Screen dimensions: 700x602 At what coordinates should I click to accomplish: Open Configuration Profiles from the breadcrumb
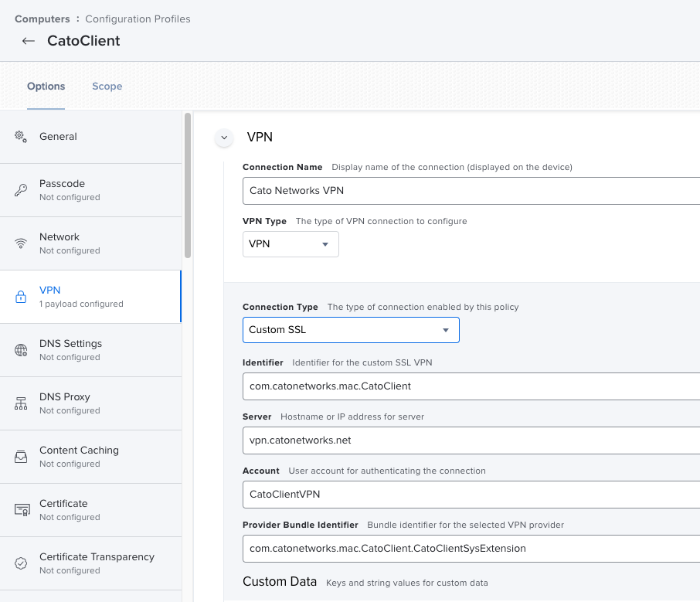138,19
